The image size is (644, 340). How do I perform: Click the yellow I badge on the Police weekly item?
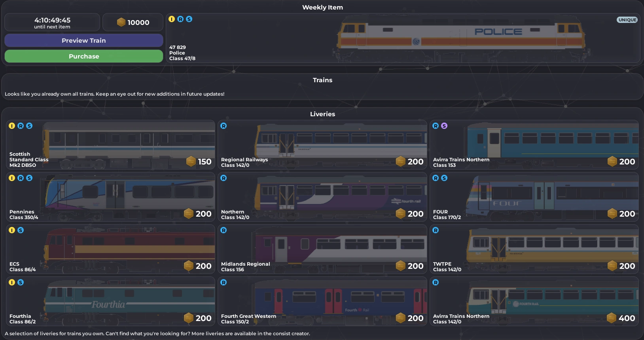[x=172, y=19]
